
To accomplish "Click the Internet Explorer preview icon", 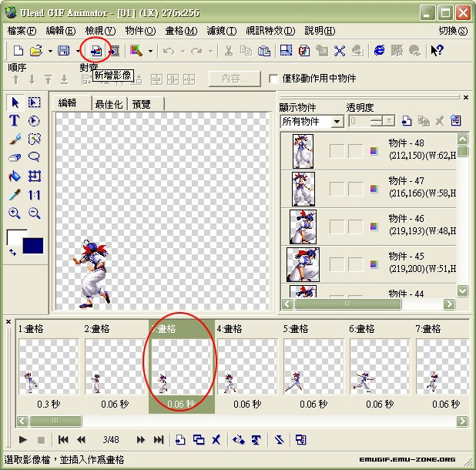I will pyautogui.click(x=379, y=50).
